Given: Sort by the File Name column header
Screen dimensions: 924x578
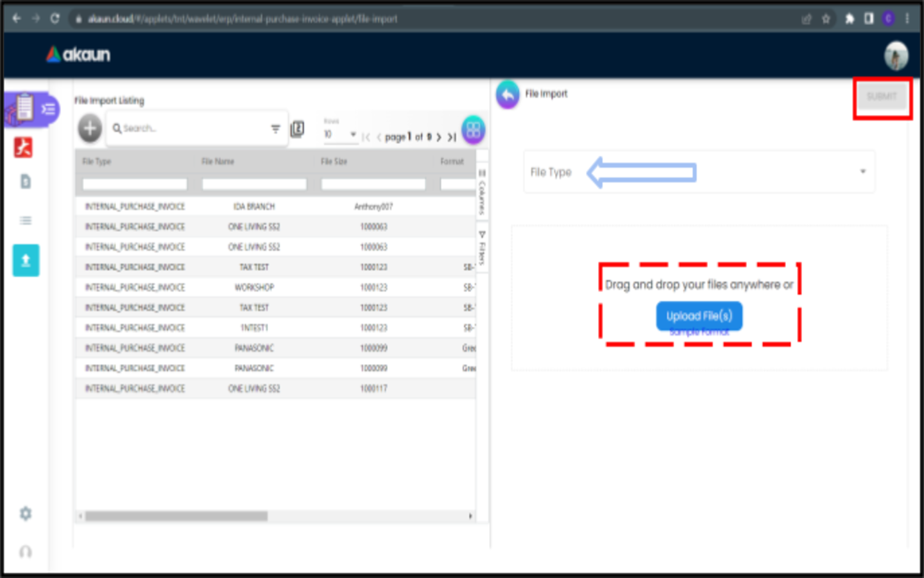Looking at the screenshot, I should pyautogui.click(x=218, y=161).
